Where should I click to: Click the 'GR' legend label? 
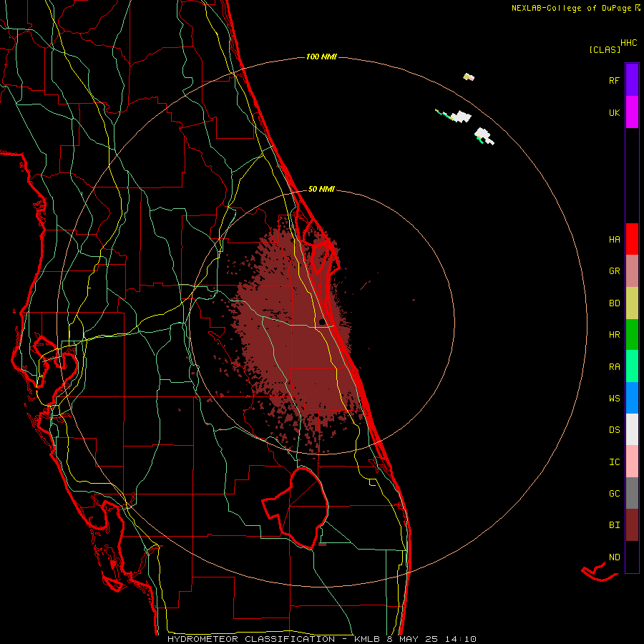point(614,271)
